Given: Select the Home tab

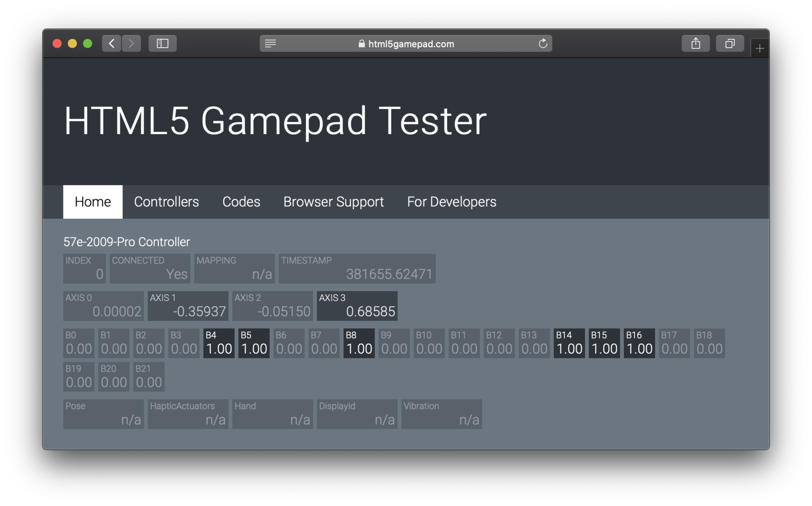Looking at the screenshot, I should click(93, 202).
